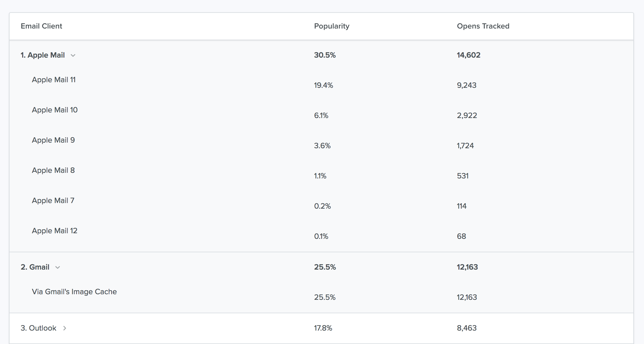Click the 68 opens value
644x344 pixels.
tap(461, 236)
